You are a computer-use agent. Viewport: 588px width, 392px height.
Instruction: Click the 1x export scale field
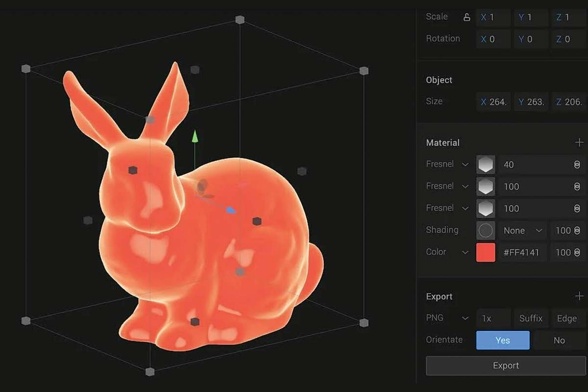tap(493, 318)
